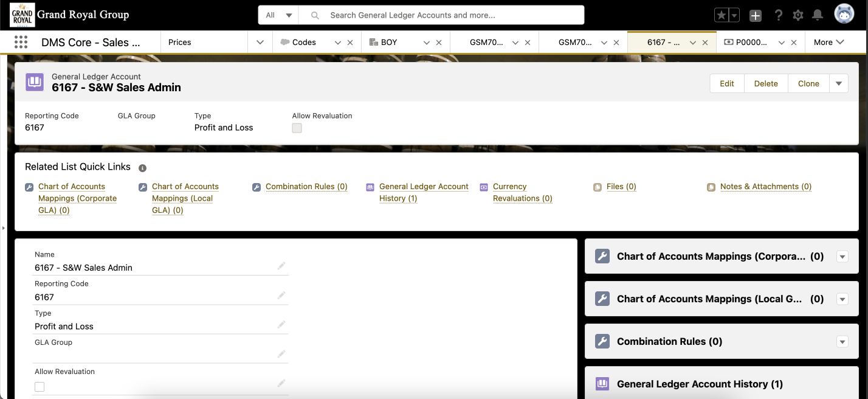Click the Notes & Attachments quick link icon

[711, 187]
